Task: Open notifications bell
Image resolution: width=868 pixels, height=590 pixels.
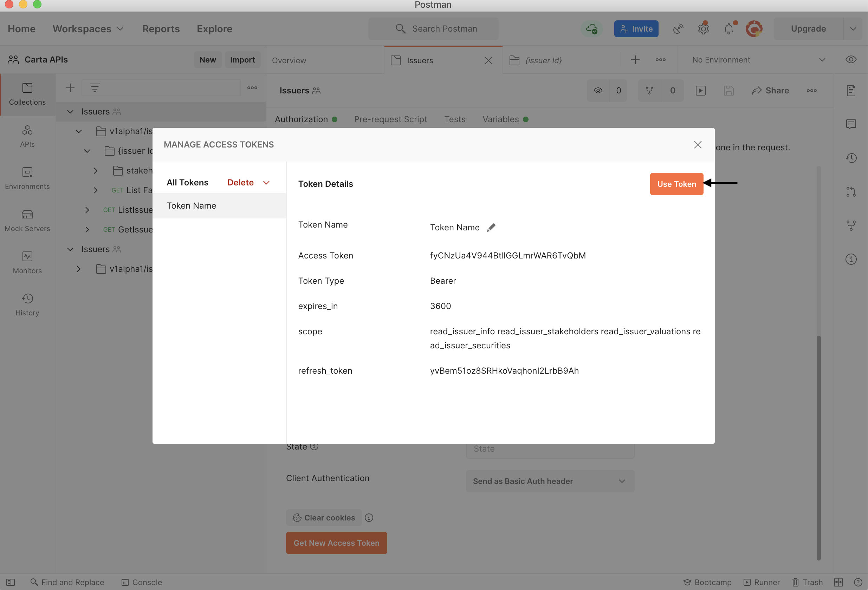Action: click(x=729, y=29)
